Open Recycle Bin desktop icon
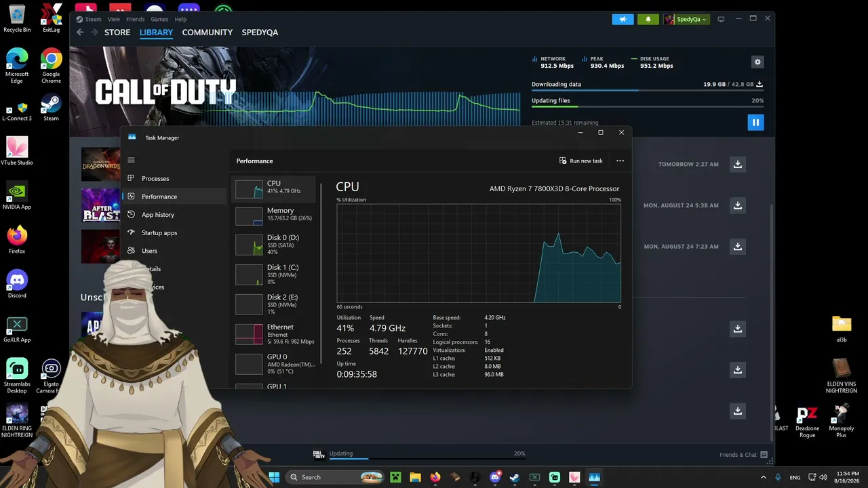Viewport: 868px width, 488px height. [17, 19]
